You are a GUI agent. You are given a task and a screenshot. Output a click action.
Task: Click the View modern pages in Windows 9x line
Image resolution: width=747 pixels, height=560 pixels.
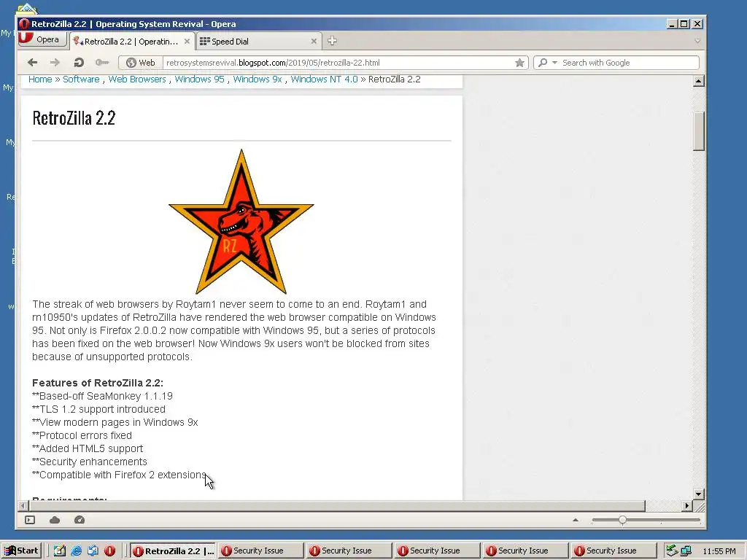115,422
